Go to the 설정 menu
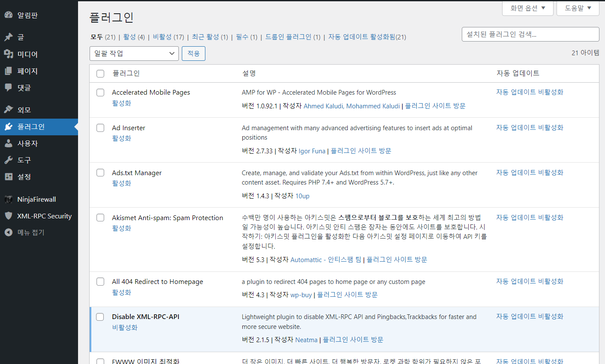Image resolution: width=605 pixels, height=364 pixels. pyautogui.click(x=39, y=177)
